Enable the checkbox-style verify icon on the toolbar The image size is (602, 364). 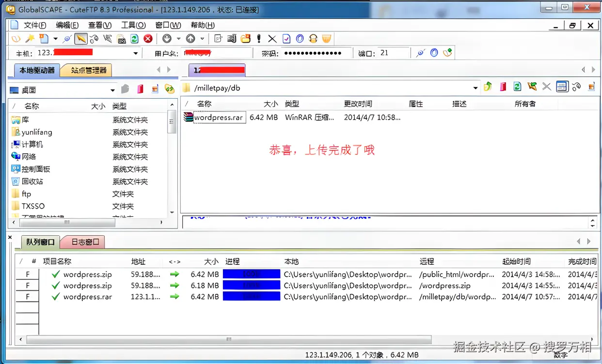pyautogui.click(x=285, y=39)
